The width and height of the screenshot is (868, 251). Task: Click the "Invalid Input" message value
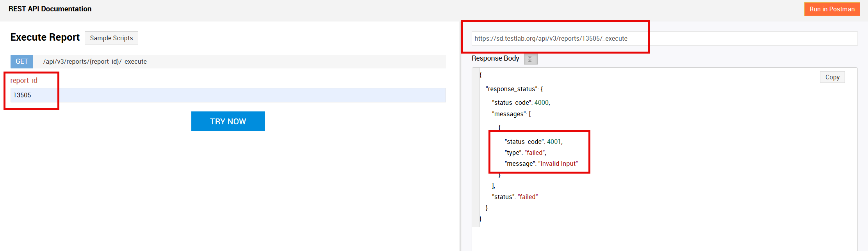click(x=558, y=163)
